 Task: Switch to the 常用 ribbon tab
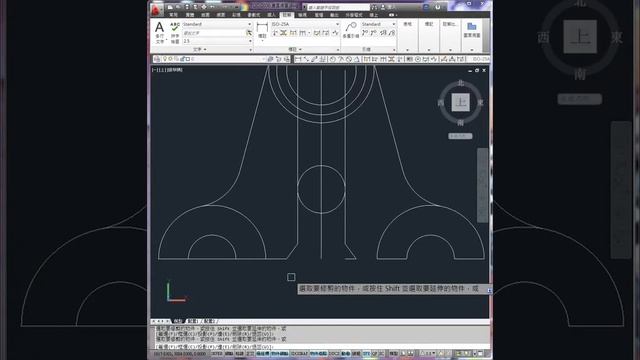tap(173, 15)
